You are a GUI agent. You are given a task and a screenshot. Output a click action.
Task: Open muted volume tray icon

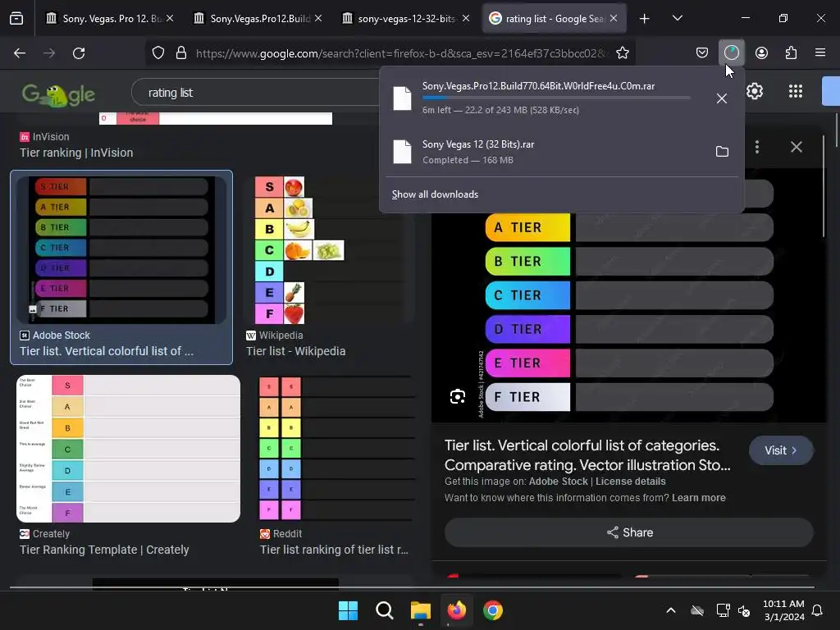tap(744, 610)
